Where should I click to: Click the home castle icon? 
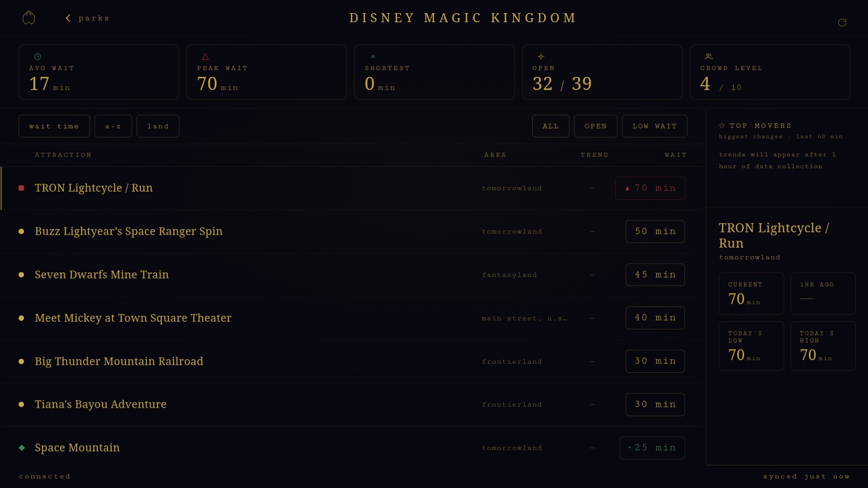29,18
